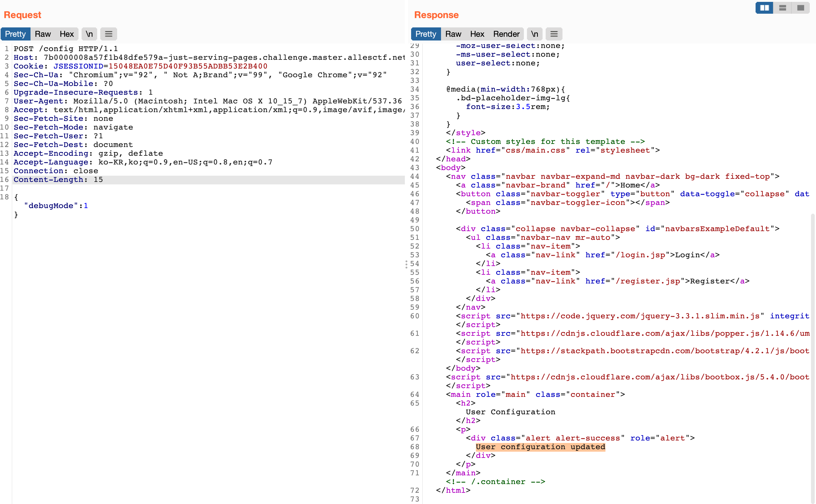
Task: Click the 'POST /config HTTP/1.1' request line
Action: coord(66,49)
